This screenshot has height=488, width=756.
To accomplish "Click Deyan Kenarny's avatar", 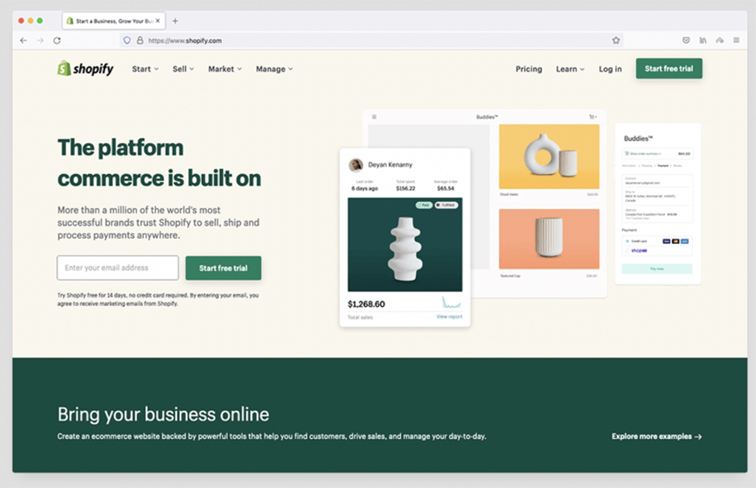I will click(356, 165).
